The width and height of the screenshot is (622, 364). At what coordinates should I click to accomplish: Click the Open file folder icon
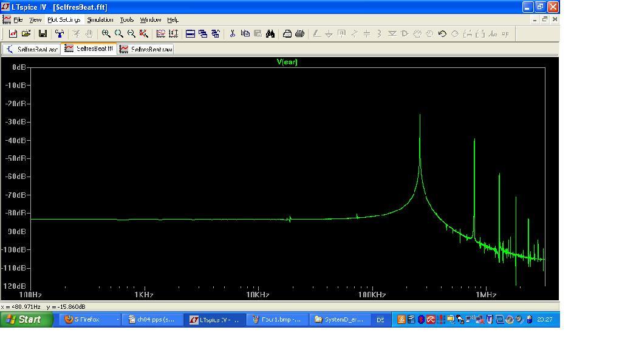point(26,34)
